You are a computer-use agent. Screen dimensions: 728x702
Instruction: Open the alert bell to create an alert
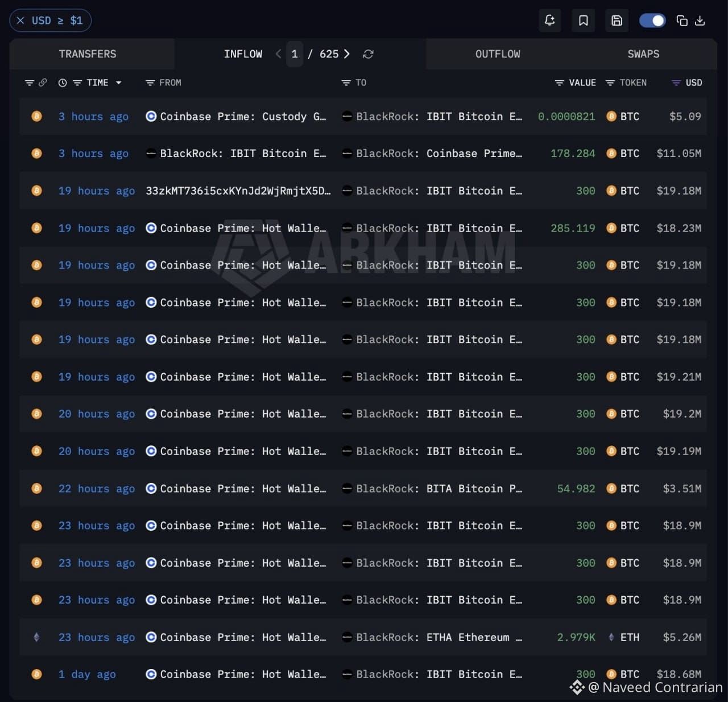click(x=549, y=20)
